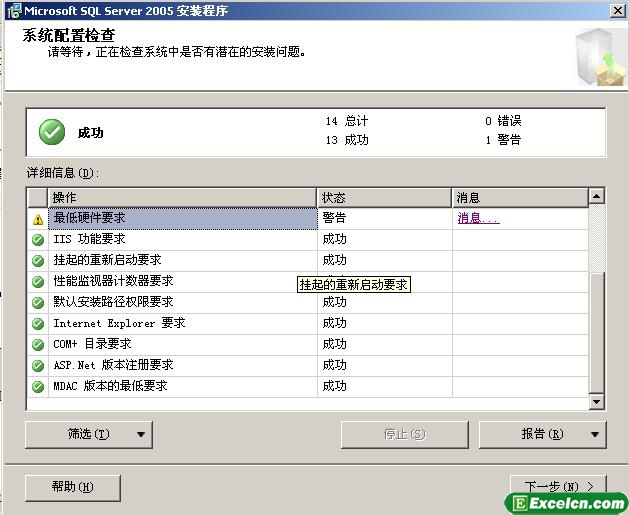The height and width of the screenshot is (515, 629).
Task: Click green check icon for 默认安装路径权限要求
Action: 38,302
